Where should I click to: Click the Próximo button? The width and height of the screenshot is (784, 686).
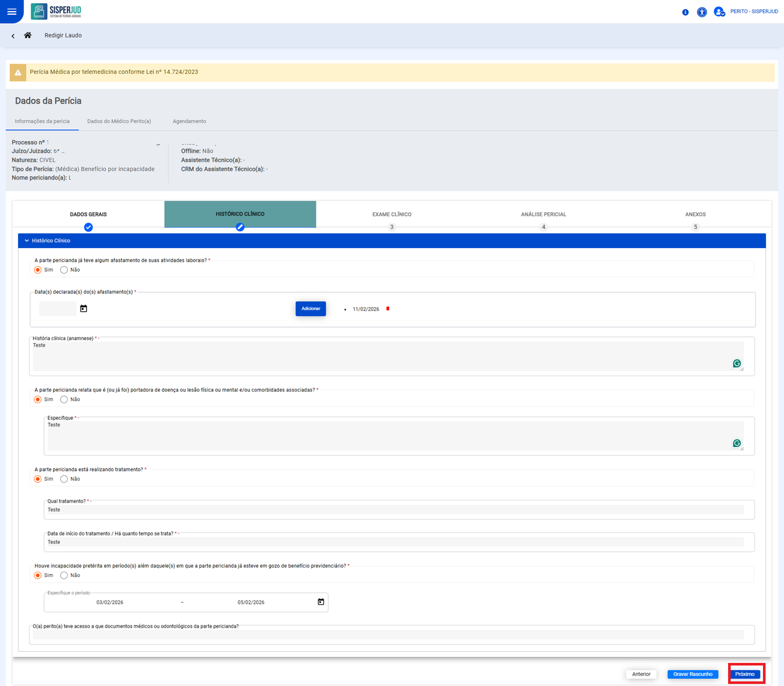point(745,674)
